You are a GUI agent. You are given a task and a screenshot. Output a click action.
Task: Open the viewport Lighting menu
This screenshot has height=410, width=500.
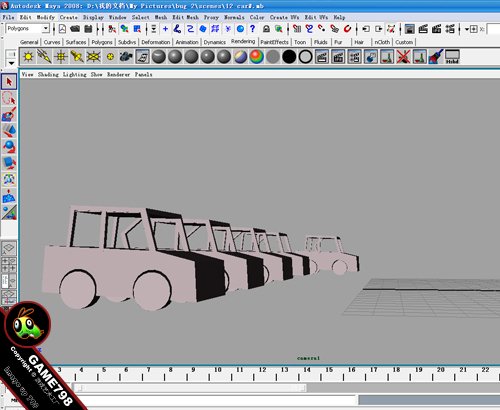[75, 74]
